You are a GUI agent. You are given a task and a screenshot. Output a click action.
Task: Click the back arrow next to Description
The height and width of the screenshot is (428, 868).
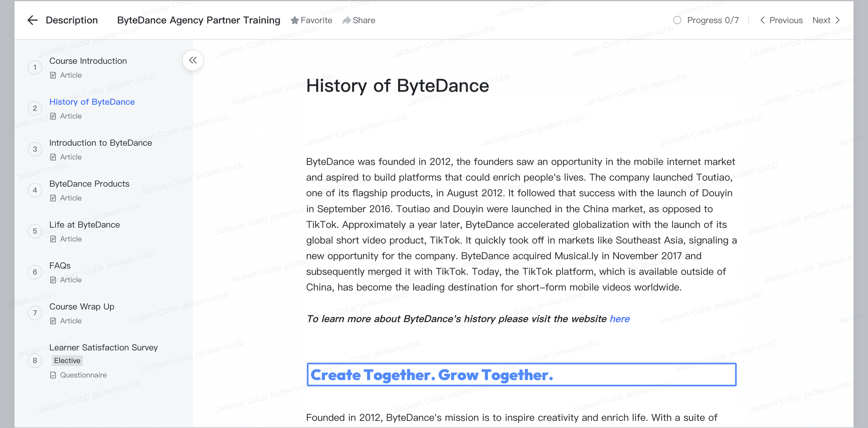tap(32, 20)
